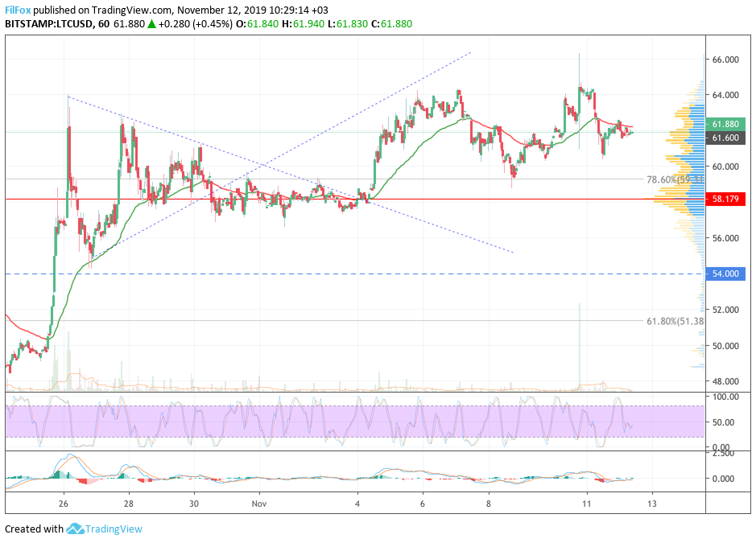Image resolution: width=756 pixels, height=543 pixels.
Task: Click the green 61.880 current price label
Action: [725, 124]
